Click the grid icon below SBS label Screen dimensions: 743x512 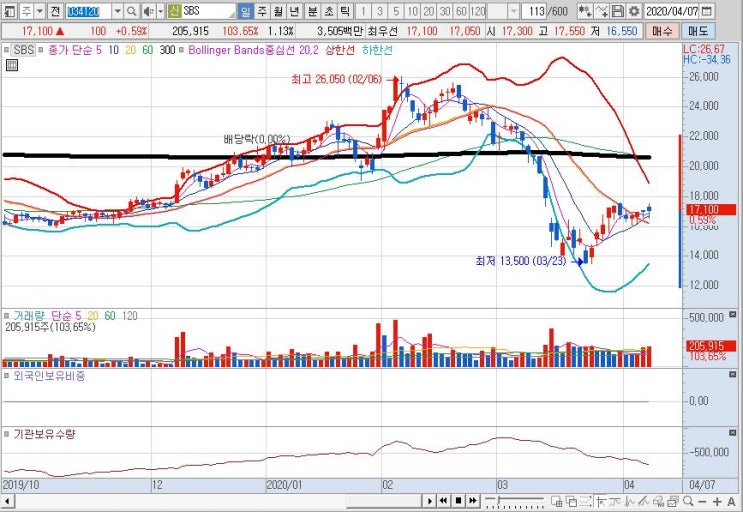point(12,65)
